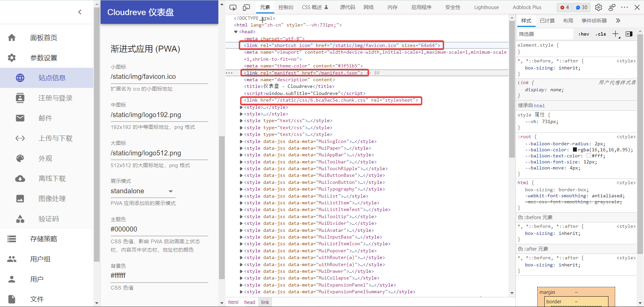Viewport: 644px width, 307px height.
Task: Open 图像处理 via image icon
Action: click(x=20, y=198)
